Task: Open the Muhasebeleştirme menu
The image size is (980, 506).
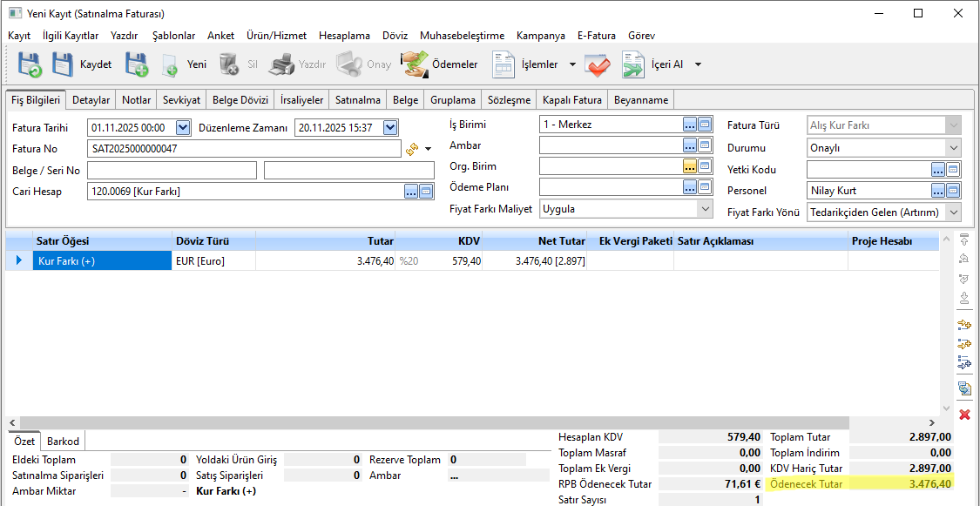Action: (x=462, y=36)
